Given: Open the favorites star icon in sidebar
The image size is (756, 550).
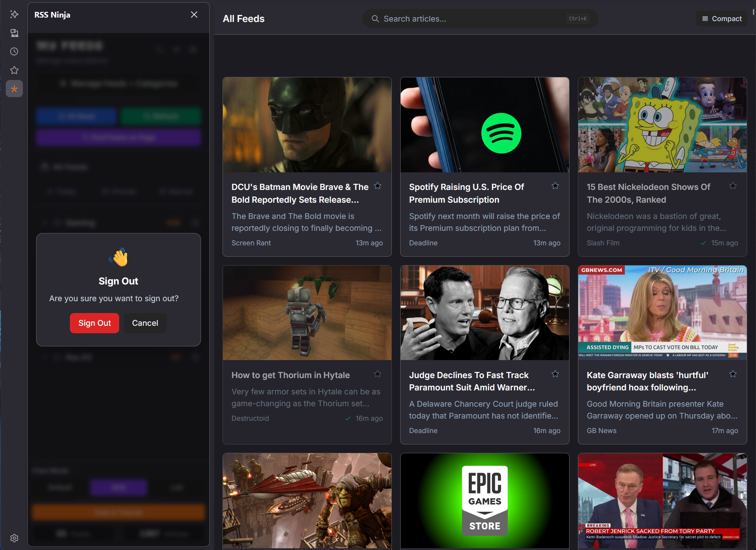Looking at the screenshot, I should pyautogui.click(x=14, y=70).
